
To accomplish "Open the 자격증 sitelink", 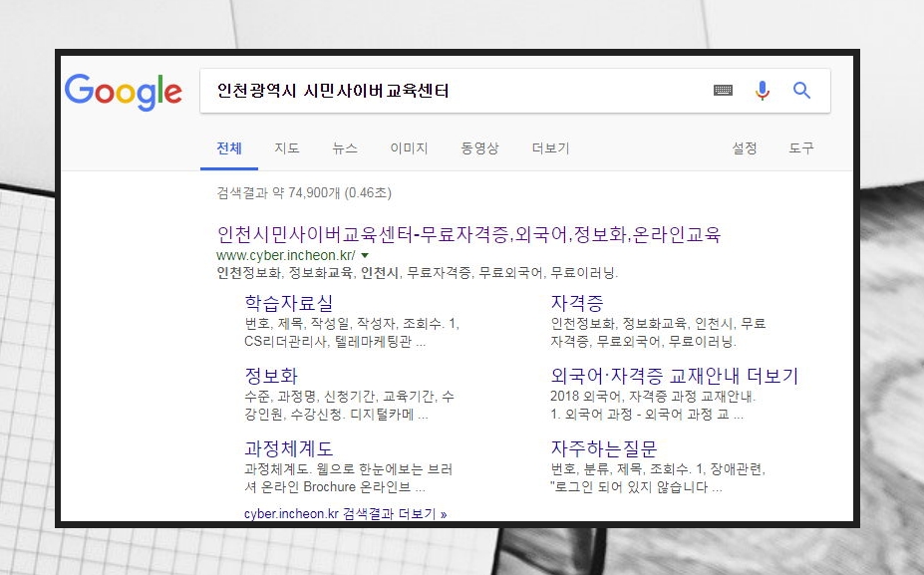I will click(x=577, y=303).
